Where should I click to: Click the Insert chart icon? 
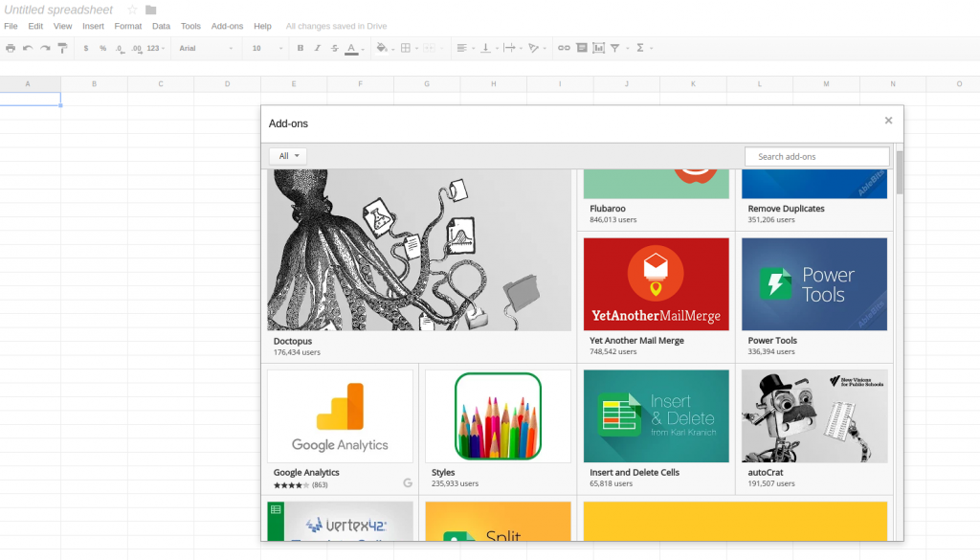pyautogui.click(x=599, y=48)
